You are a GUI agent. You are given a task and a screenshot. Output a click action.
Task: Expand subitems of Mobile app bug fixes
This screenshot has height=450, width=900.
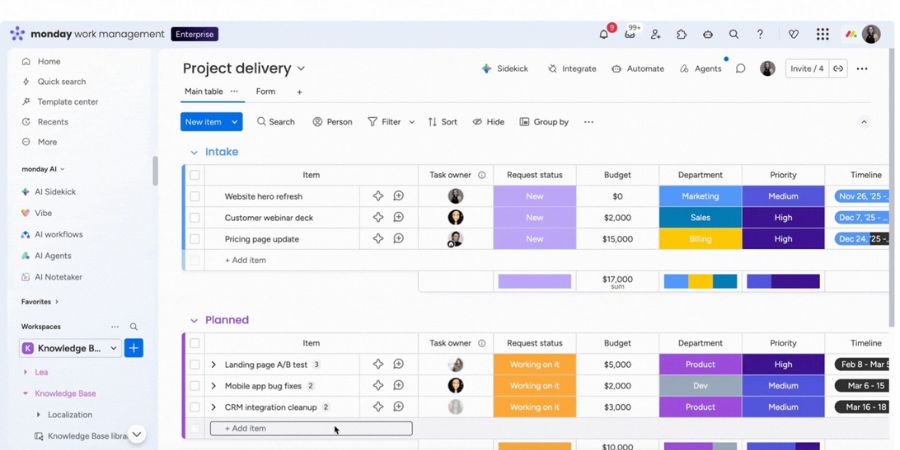click(x=214, y=386)
